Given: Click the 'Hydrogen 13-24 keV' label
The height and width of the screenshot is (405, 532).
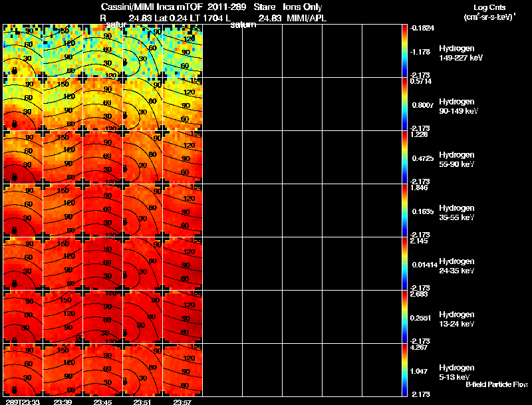Looking at the screenshot, I should click(457, 319).
